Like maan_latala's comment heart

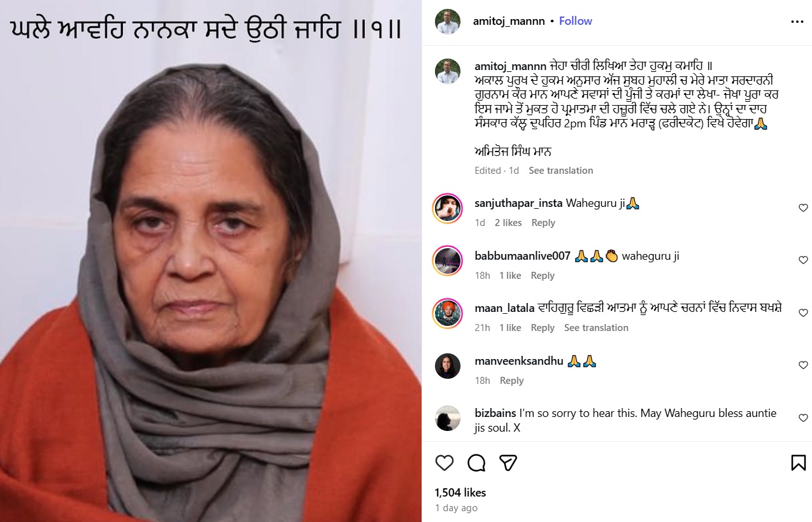(803, 313)
